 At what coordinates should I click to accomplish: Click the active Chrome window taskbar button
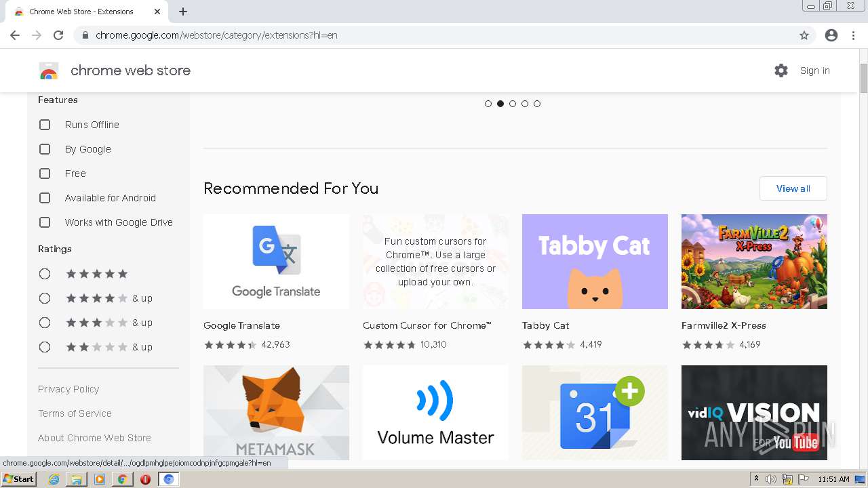click(169, 479)
